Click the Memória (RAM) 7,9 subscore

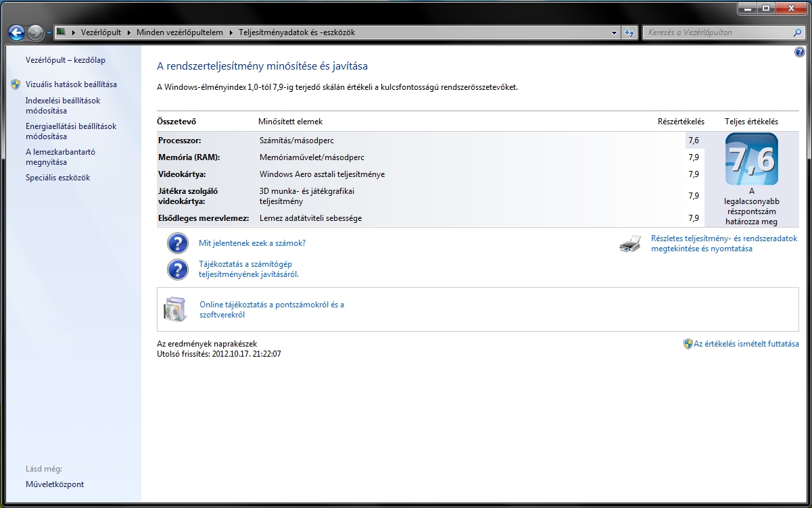[x=694, y=157]
